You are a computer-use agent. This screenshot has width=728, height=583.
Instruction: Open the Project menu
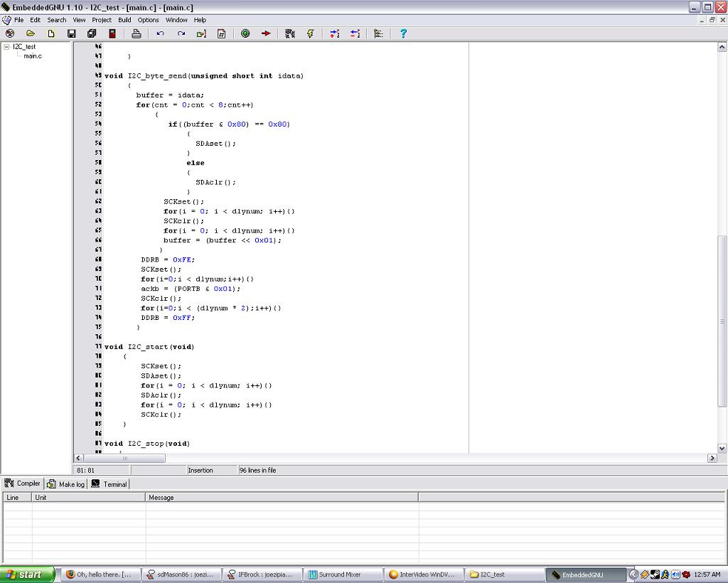click(x=102, y=20)
